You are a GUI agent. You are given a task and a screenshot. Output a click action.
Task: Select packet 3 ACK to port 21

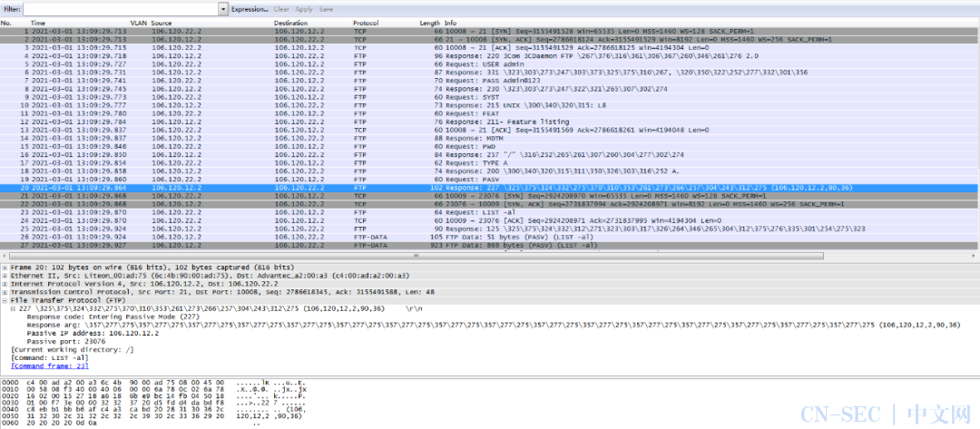tap(490, 47)
